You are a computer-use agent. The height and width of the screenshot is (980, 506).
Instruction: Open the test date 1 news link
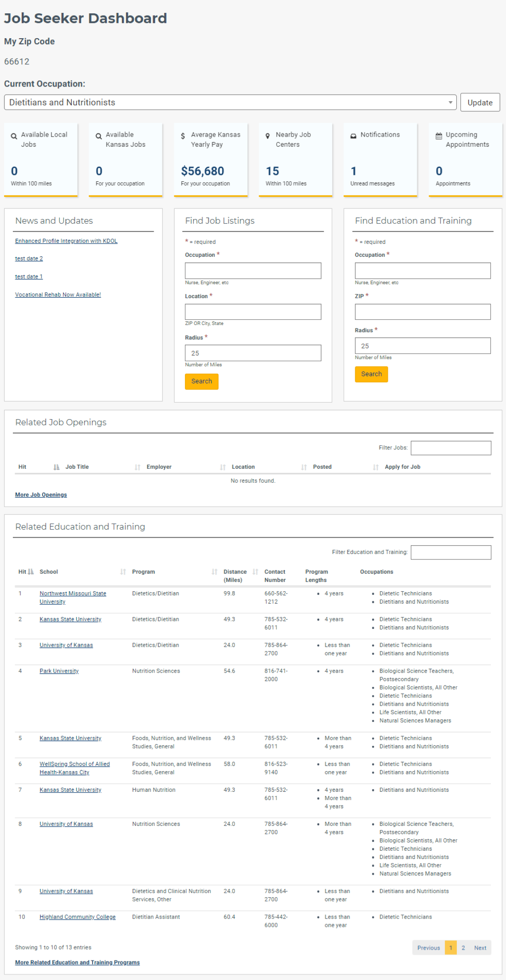point(29,277)
